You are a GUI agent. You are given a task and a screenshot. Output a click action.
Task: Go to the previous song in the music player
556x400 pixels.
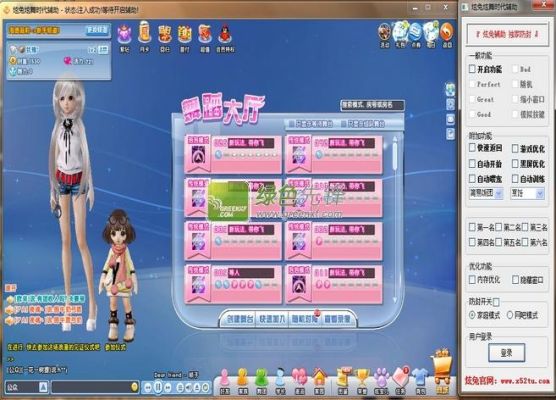pyautogui.click(x=149, y=387)
